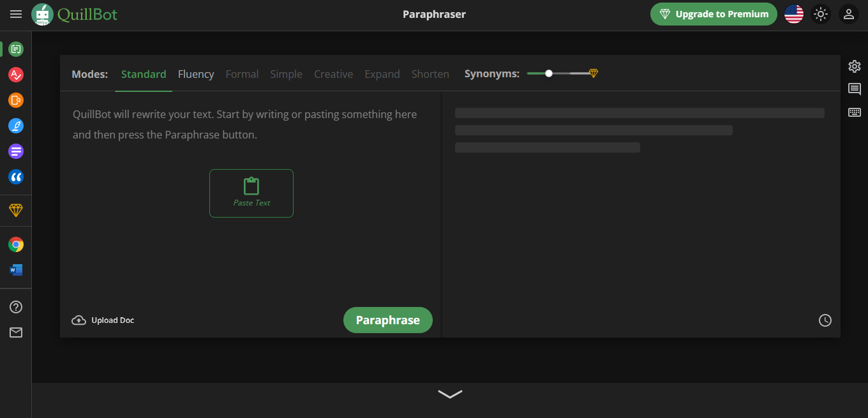Open paraphraser settings gear icon
Viewport: 868px width, 418px height.
(855, 66)
